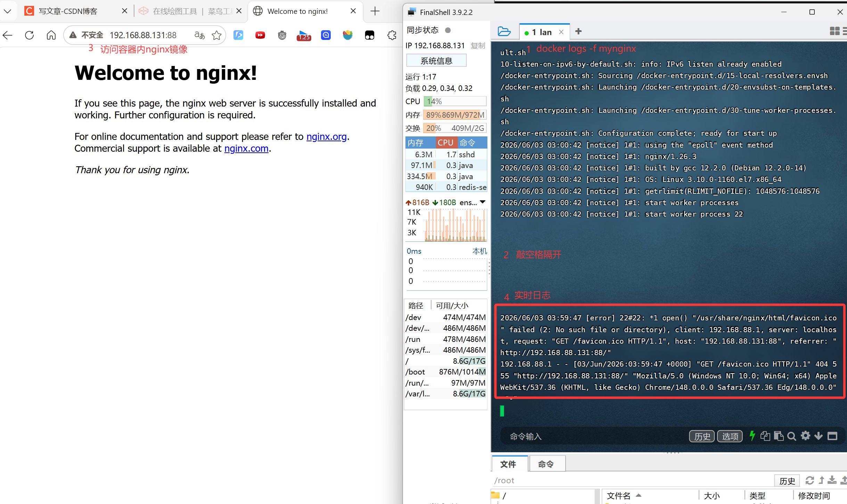847x504 pixels.
Task: Bookmark this page with the star
Action: click(x=216, y=35)
